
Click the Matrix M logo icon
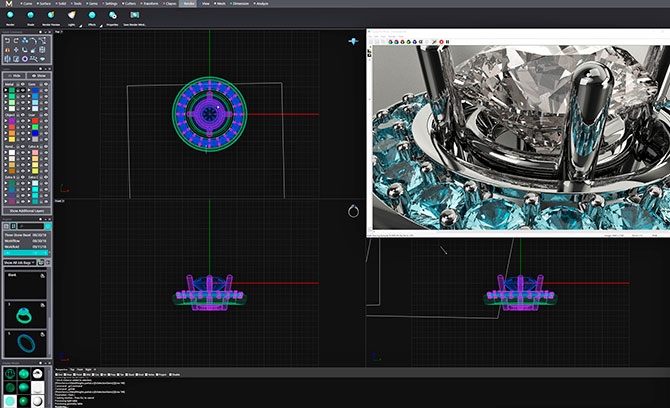[7, 4]
